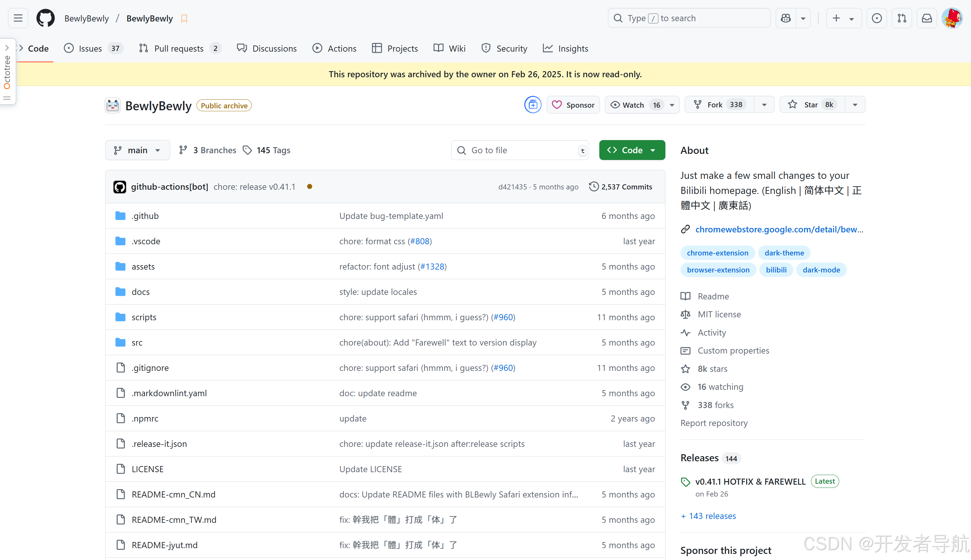Click the issues circle icon in header

point(877,18)
